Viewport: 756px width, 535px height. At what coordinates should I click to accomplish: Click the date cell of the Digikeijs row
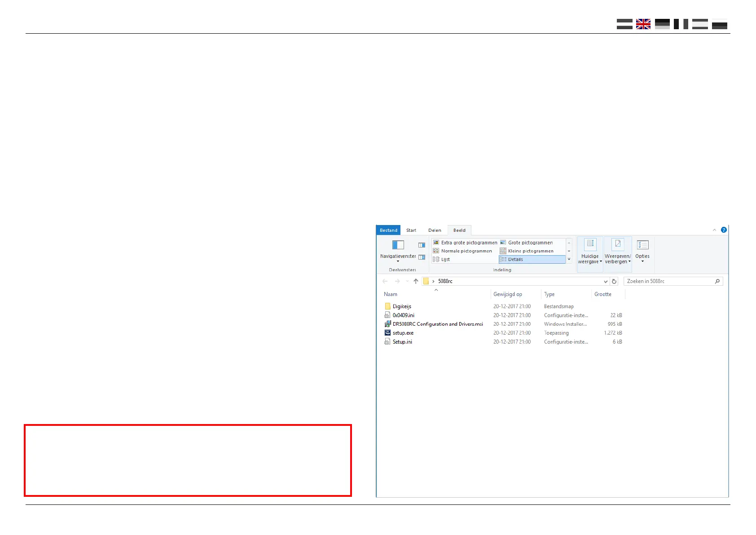512,306
